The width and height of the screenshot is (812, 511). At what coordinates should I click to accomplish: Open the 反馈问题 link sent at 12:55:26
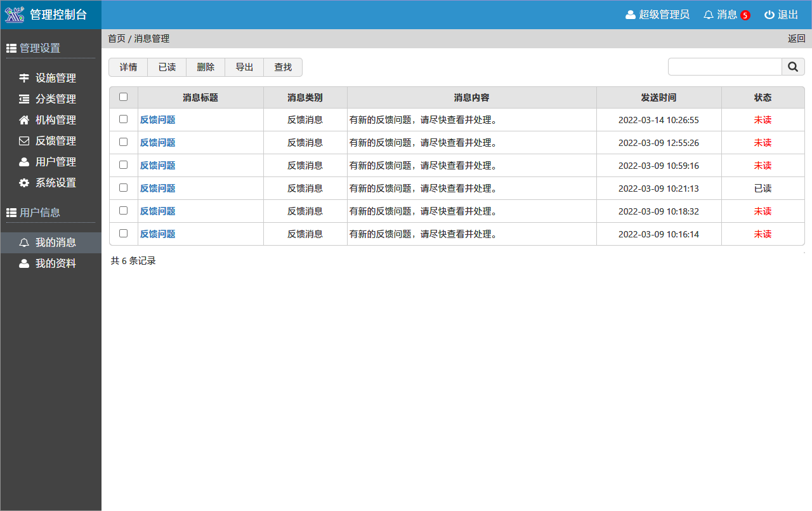pyautogui.click(x=157, y=143)
